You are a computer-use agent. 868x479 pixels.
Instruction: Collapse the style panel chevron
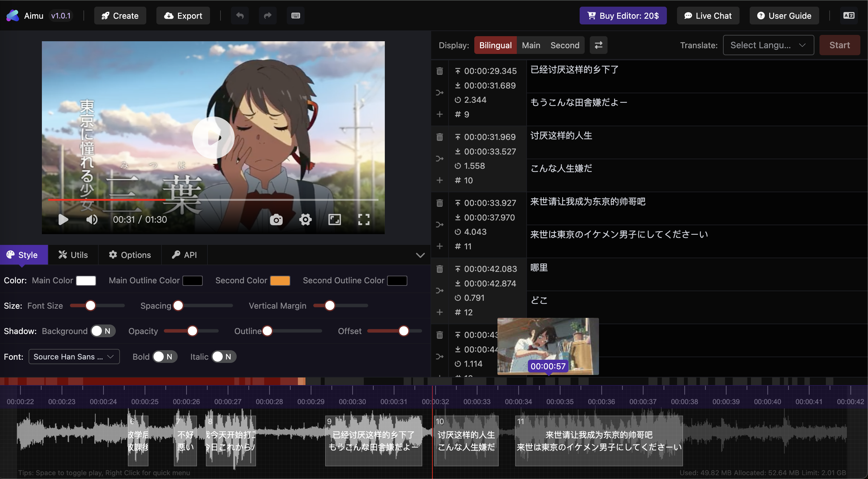pos(420,255)
